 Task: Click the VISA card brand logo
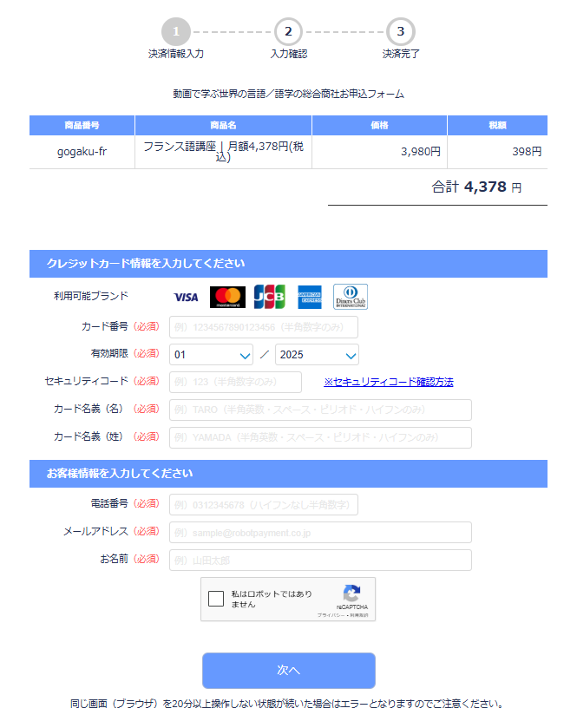pos(186,297)
